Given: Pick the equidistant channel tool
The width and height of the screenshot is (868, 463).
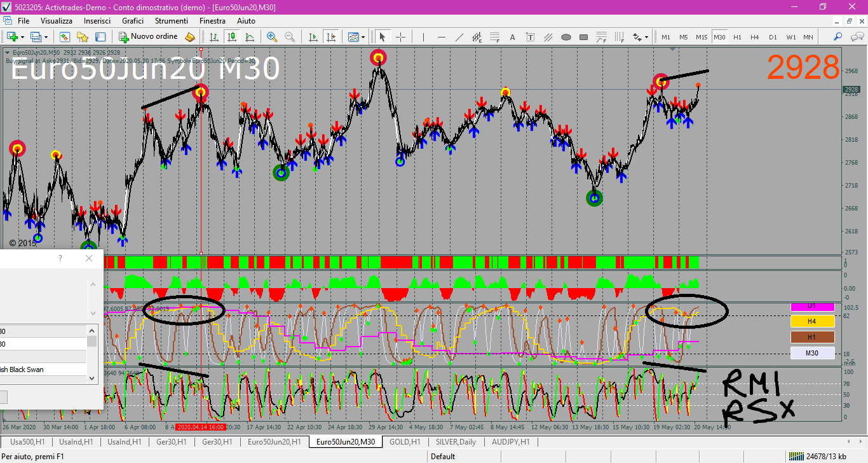Looking at the screenshot, I should [x=477, y=37].
